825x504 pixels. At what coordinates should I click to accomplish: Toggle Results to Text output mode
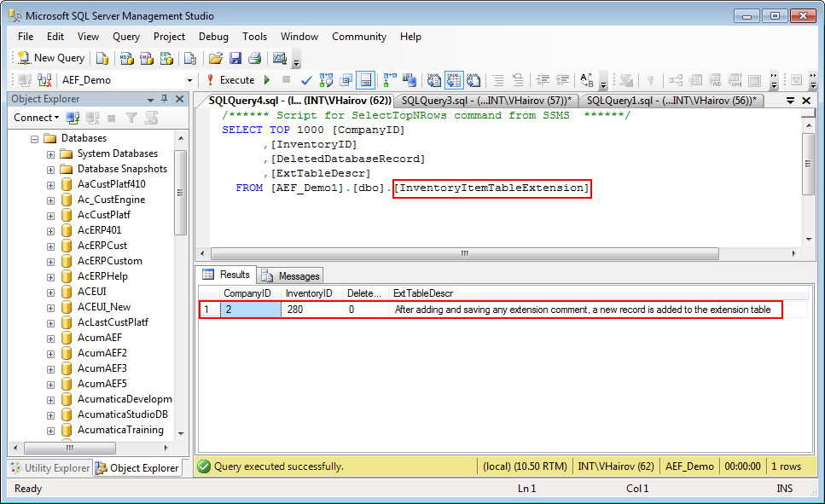(433, 80)
